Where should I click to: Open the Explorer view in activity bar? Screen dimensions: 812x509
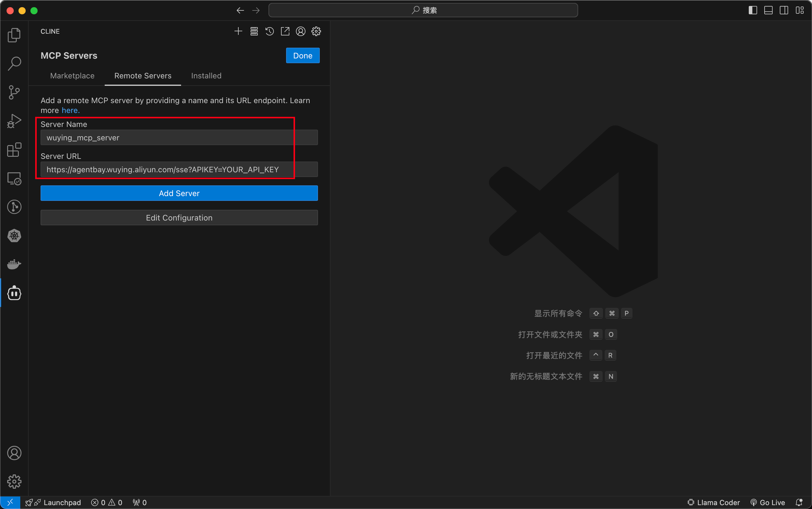(x=14, y=35)
